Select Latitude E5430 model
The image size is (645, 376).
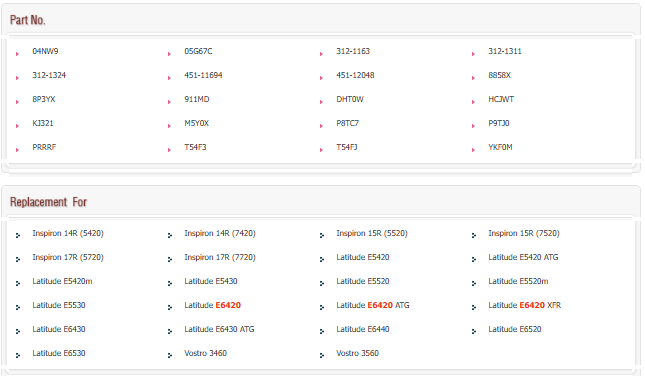[211, 281]
